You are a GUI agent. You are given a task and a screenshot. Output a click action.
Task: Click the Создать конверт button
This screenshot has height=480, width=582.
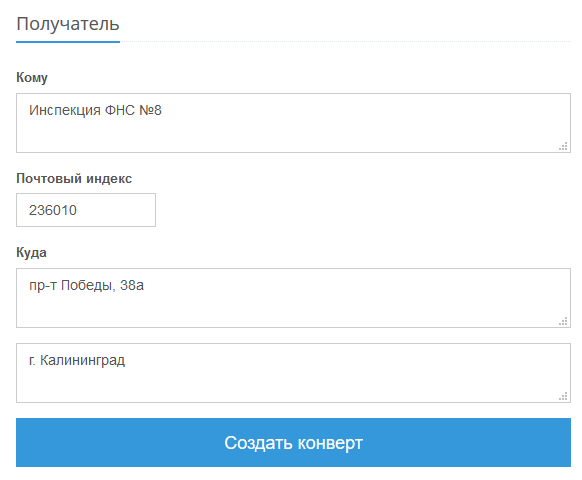(293, 442)
